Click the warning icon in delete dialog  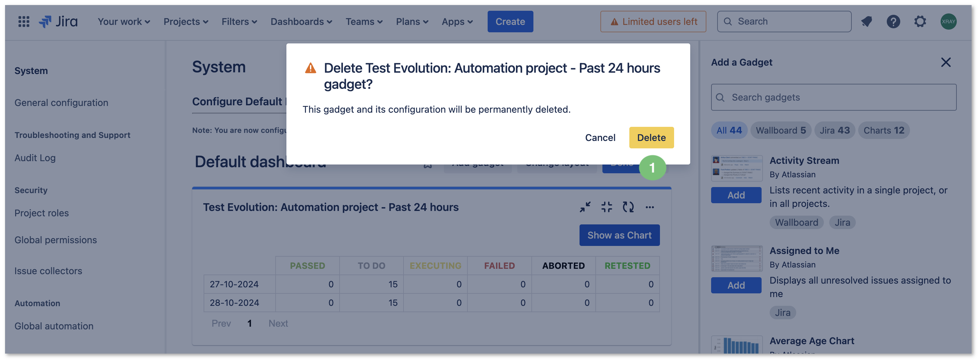pos(310,68)
